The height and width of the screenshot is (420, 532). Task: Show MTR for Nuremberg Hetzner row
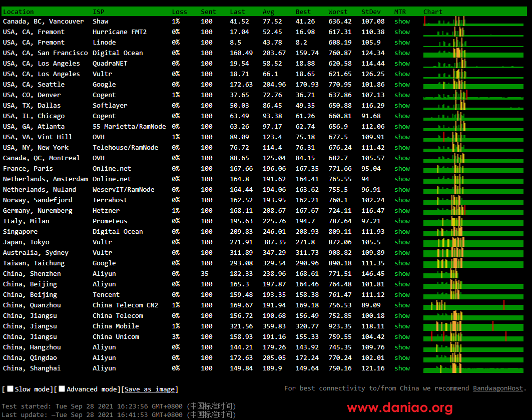click(402, 211)
